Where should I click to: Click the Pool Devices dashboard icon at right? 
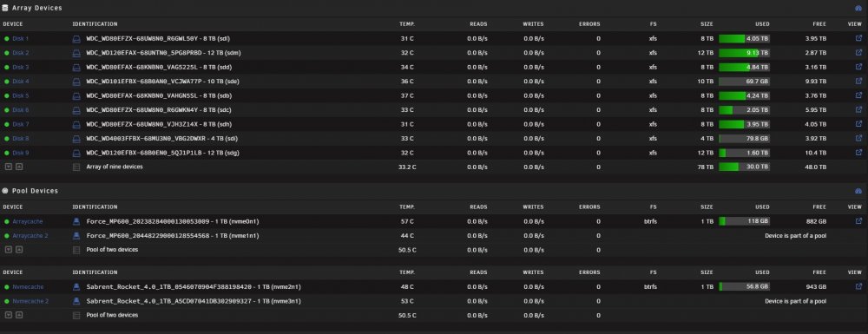[858, 191]
